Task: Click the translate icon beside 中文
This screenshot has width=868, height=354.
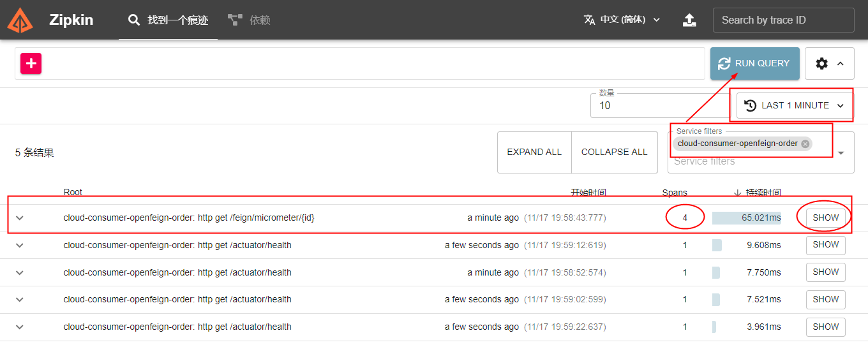Action: point(589,20)
